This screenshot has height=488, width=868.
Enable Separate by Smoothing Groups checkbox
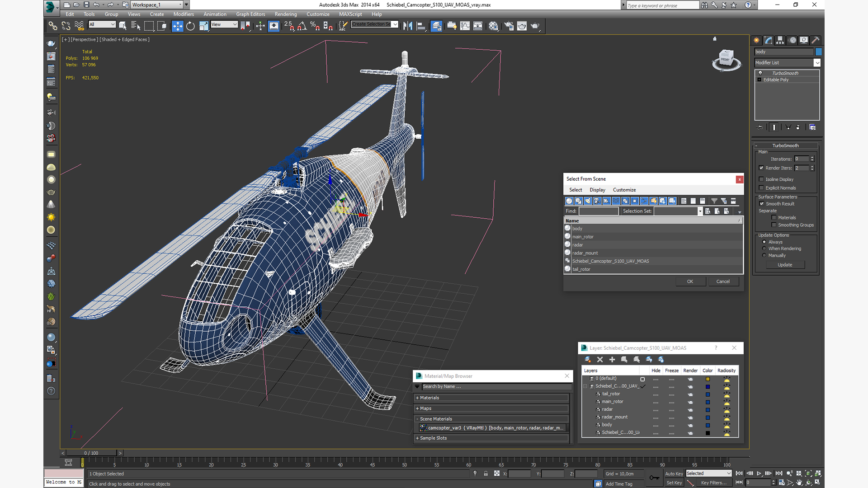(x=774, y=225)
